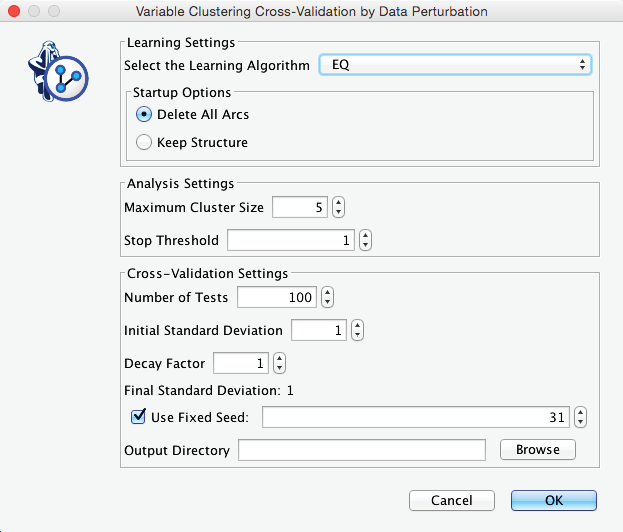Click the Maximum Cluster Size field
This screenshot has width=623, height=532.
tap(299, 208)
